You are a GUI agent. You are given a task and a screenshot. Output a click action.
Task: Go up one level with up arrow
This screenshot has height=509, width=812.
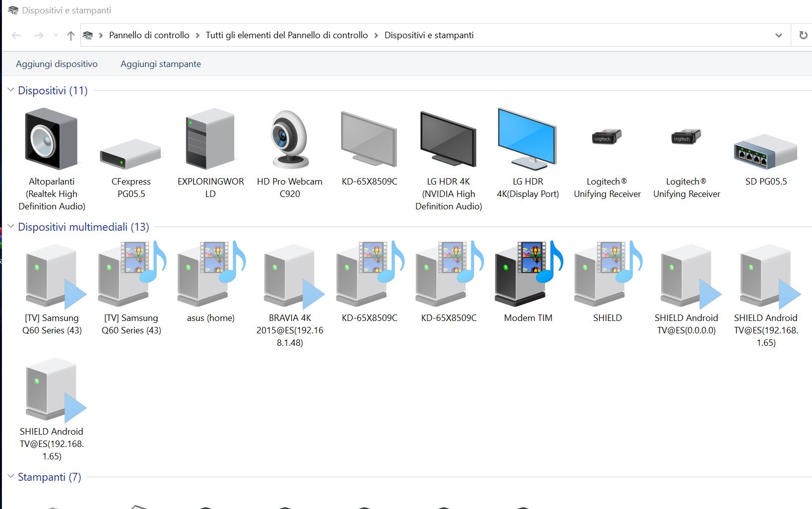coord(70,35)
